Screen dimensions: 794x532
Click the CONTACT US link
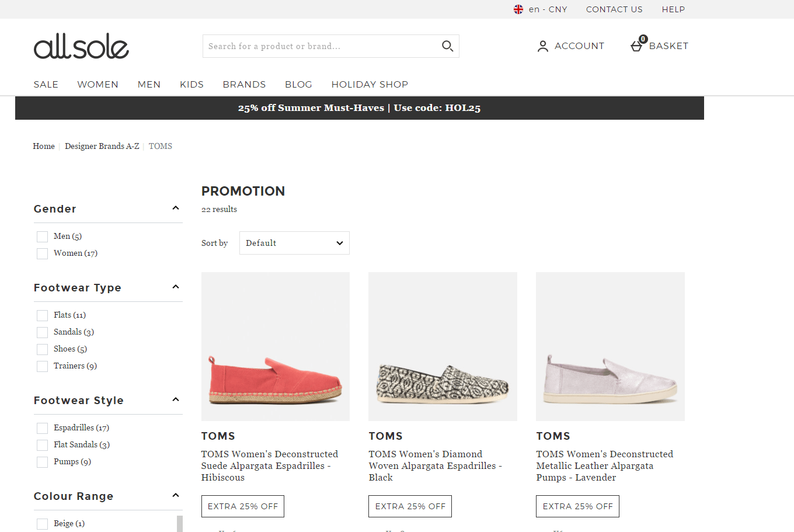[x=614, y=9]
